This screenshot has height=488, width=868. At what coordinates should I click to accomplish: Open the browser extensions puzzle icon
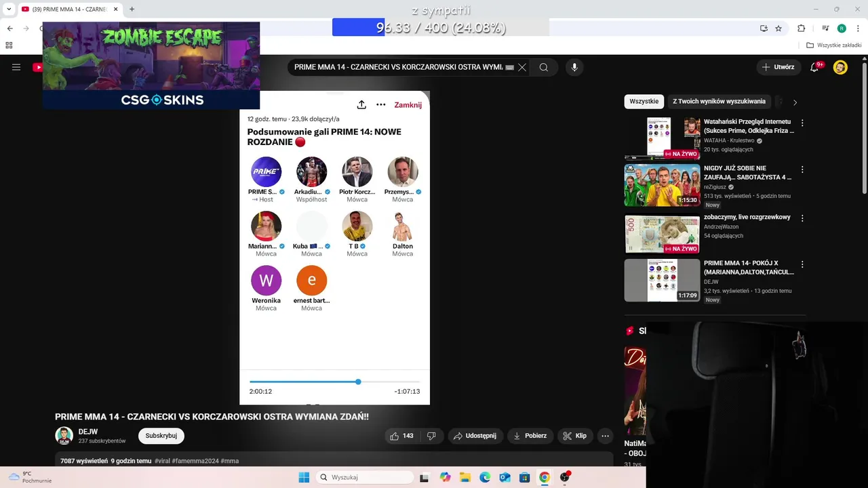tap(801, 28)
